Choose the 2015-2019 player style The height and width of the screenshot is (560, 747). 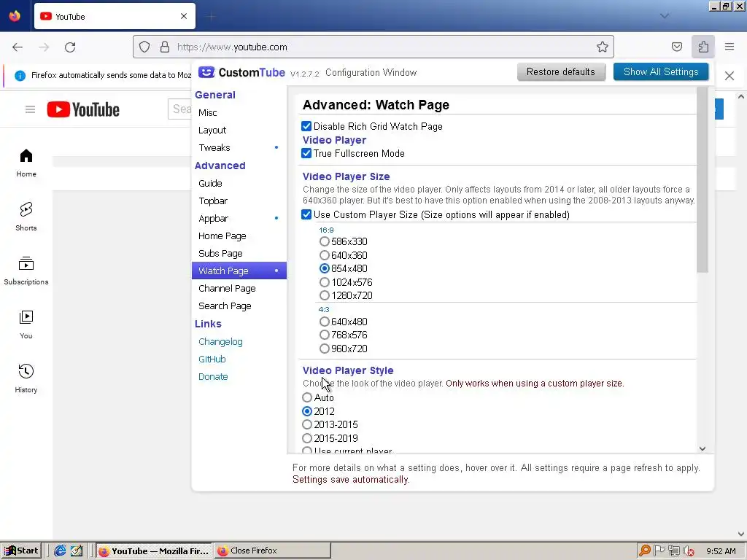pyautogui.click(x=307, y=438)
